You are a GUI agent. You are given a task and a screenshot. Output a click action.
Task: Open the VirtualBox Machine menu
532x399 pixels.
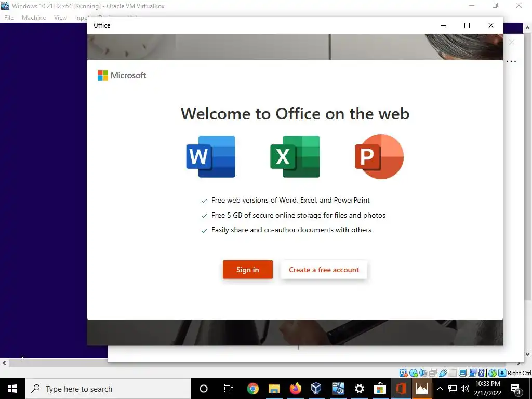(34, 18)
